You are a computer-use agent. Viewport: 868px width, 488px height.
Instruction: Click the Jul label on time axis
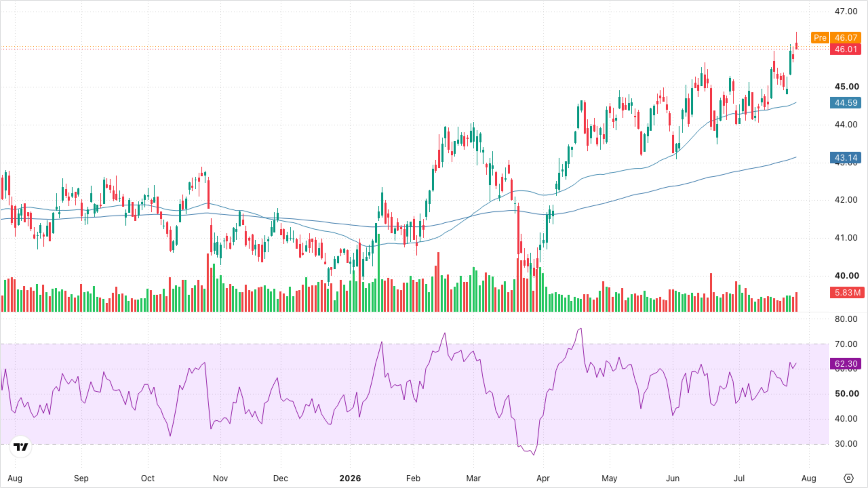click(739, 478)
